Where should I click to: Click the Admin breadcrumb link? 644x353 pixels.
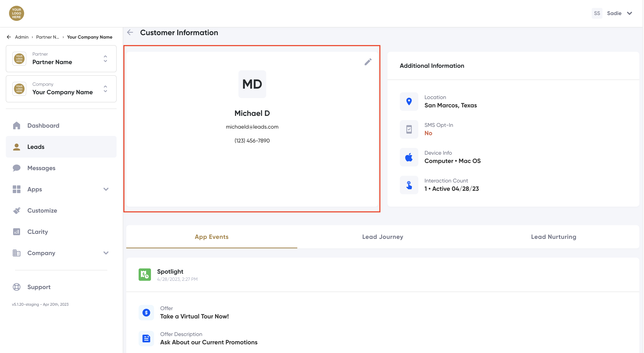pos(21,37)
